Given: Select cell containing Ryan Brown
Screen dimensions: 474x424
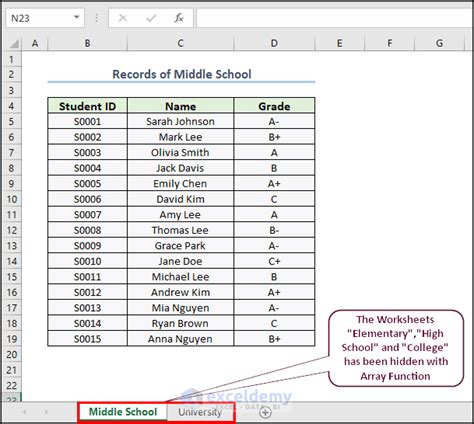Looking at the screenshot, I should click(180, 323).
